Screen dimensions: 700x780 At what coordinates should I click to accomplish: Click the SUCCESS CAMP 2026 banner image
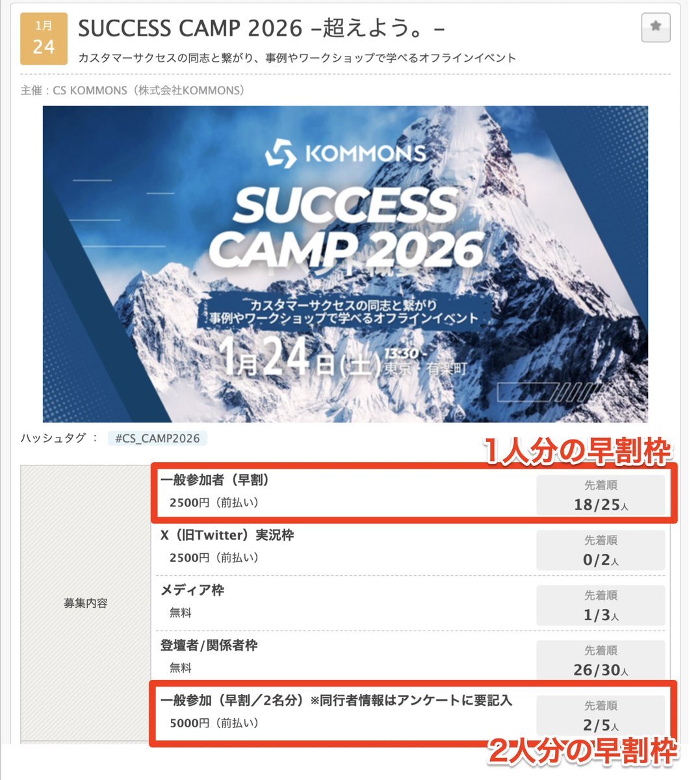(x=345, y=264)
